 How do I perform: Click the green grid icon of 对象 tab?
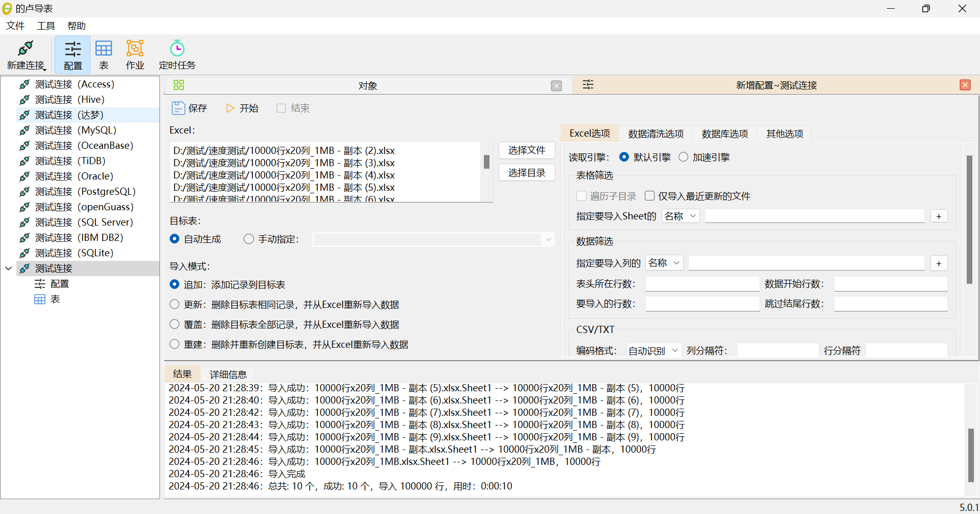[x=179, y=85]
